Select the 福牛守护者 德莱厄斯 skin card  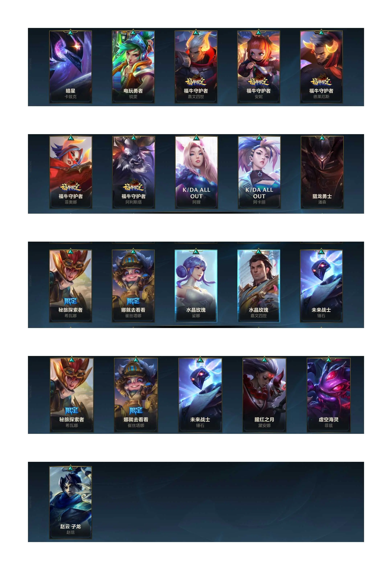click(321, 67)
